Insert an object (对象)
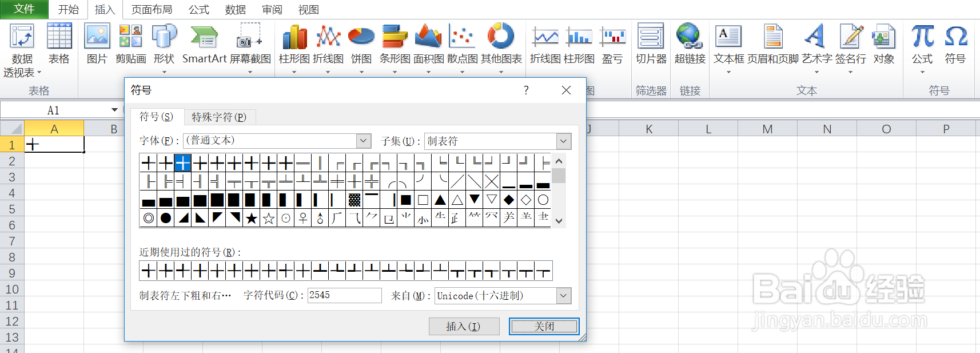 883,44
